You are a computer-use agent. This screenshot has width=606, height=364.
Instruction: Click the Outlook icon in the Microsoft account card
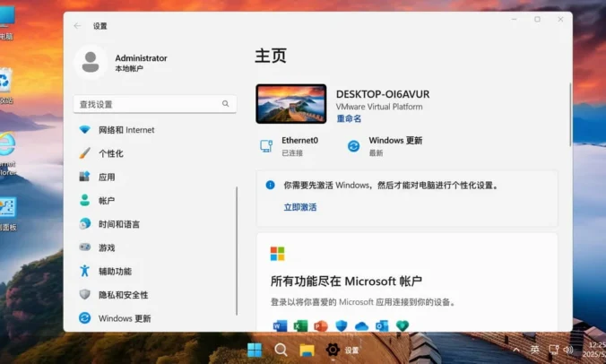(382, 326)
